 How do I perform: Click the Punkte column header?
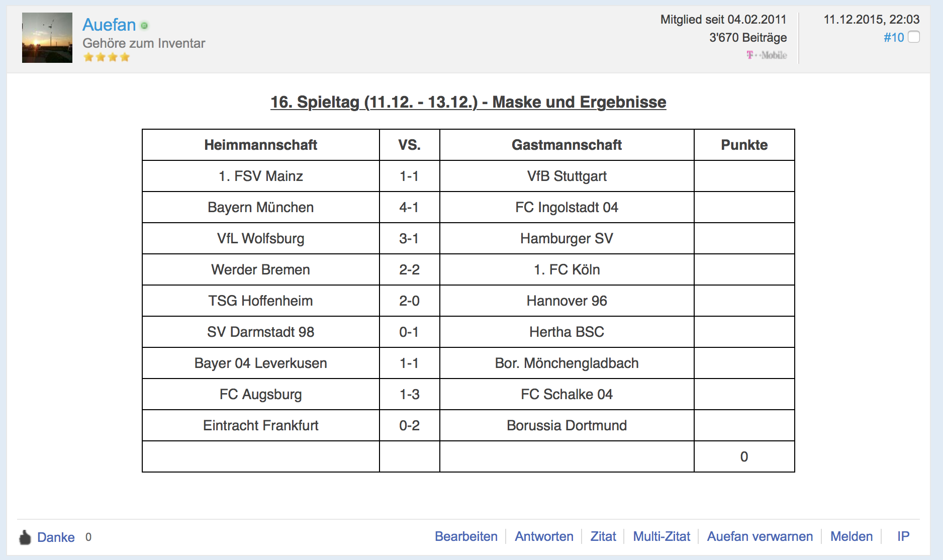point(744,145)
